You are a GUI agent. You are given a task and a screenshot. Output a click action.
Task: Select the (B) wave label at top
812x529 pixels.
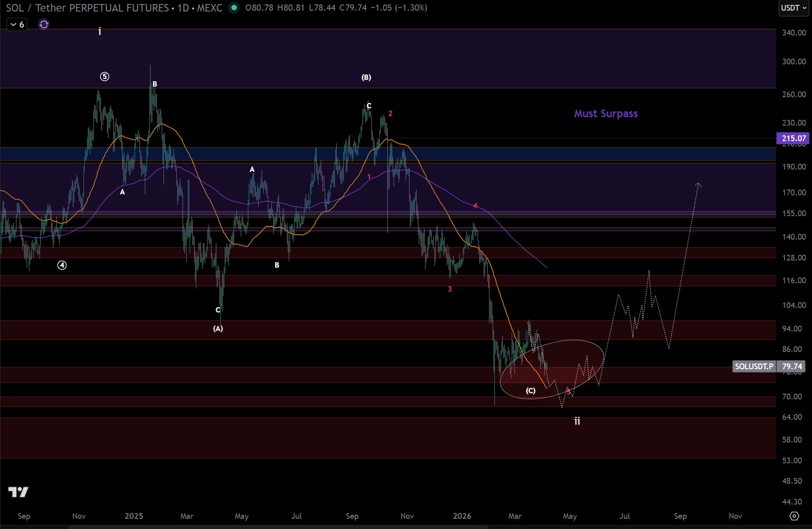[366, 77]
